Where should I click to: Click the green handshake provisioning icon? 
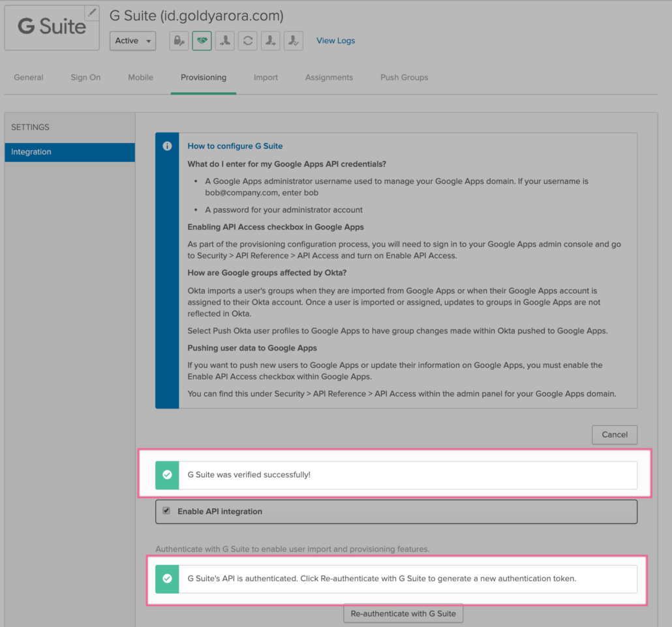(x=202, y=40)
